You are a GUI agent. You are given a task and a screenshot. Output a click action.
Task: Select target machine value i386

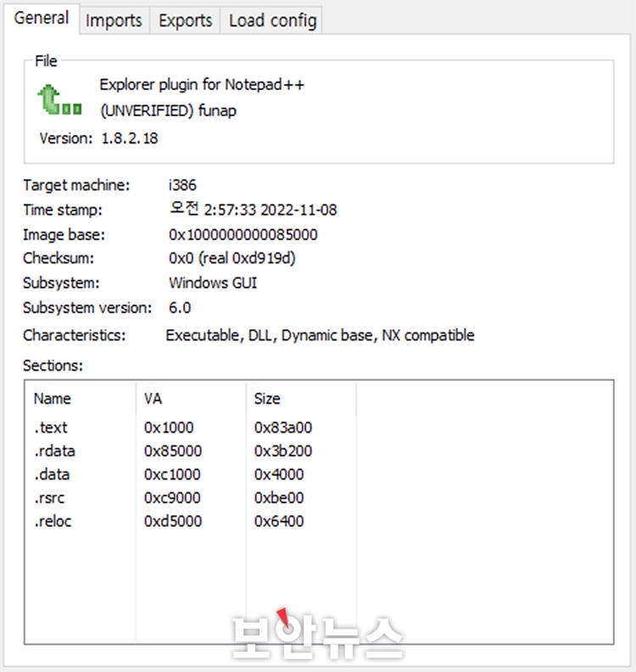coord(182,185)
